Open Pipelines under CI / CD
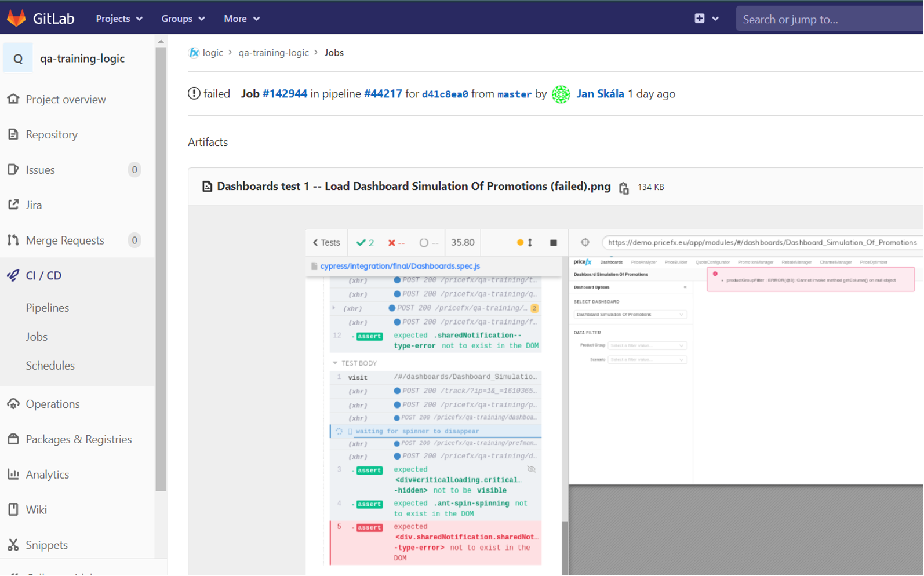This screenshot has width=924, height=576. click(48, 308)
